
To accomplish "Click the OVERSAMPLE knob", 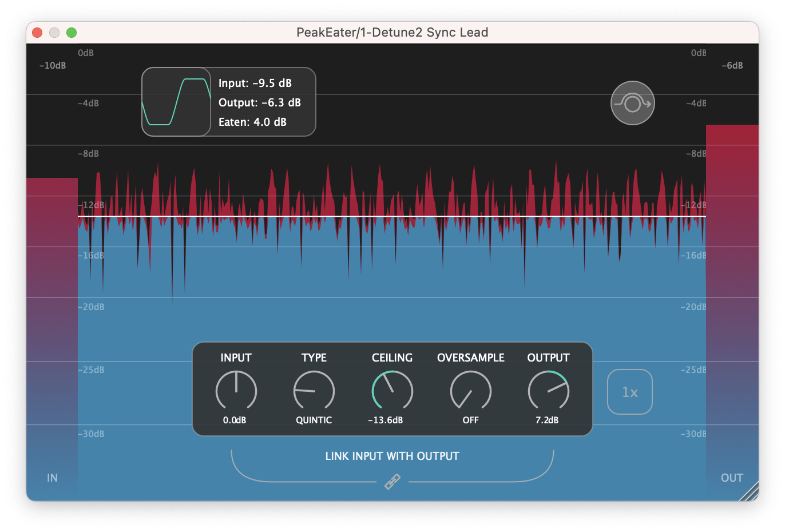I will pos(471,391).
